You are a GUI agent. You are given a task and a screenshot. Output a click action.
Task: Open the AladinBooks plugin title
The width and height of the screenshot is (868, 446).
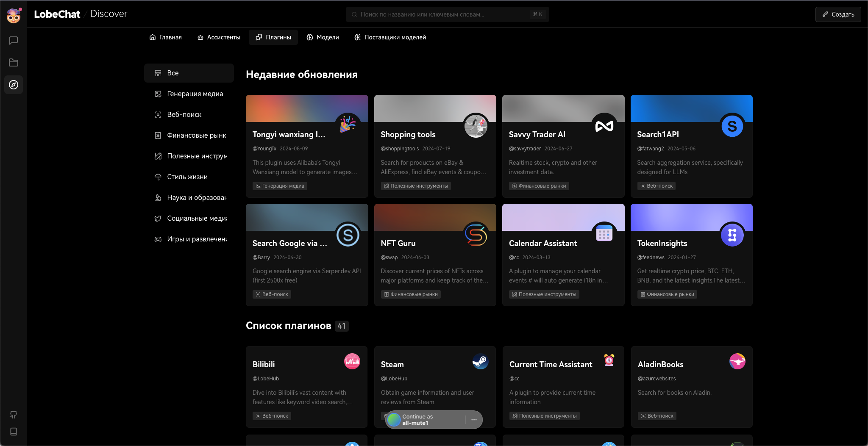click(660, 364)
